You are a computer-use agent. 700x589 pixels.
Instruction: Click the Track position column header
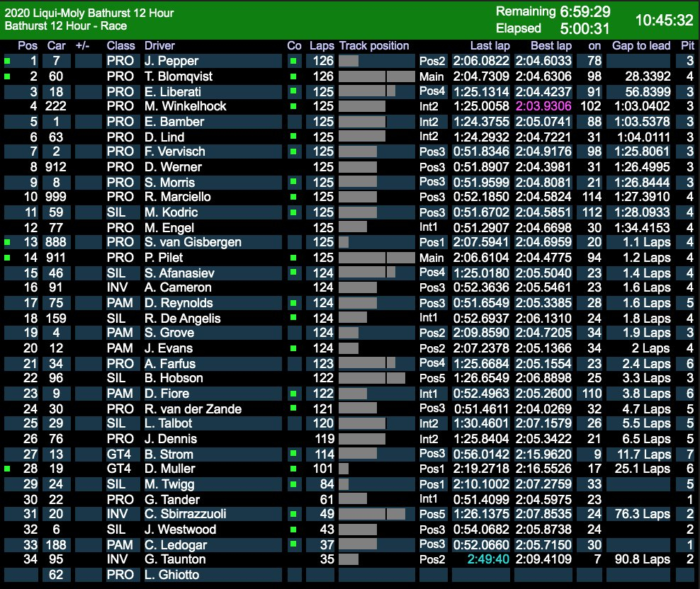pyautogui.click(x=374, y=45)
